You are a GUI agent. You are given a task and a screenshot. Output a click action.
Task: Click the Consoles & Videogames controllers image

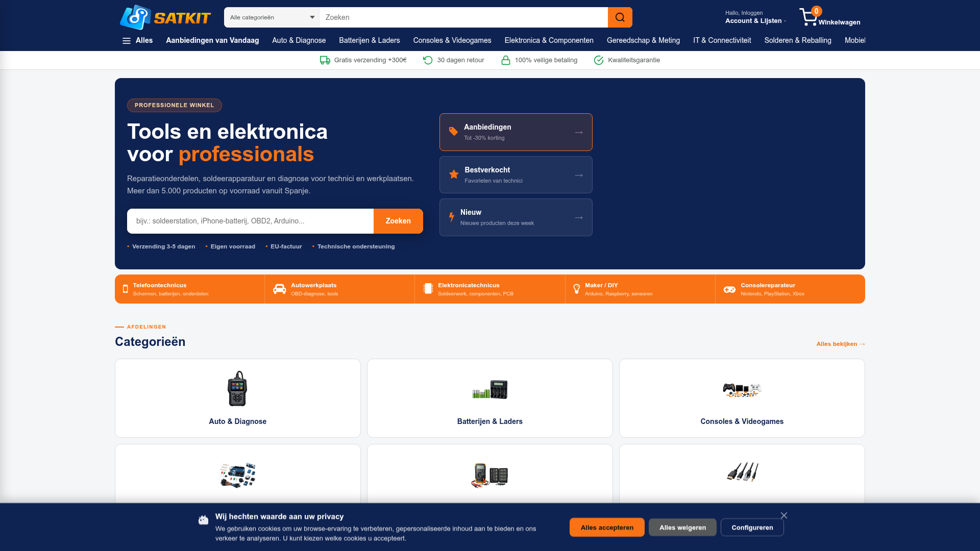coord(742,390)
